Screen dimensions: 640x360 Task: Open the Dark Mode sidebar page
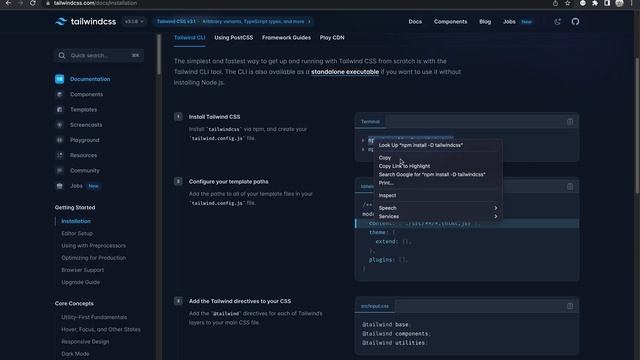pos(75,354)
